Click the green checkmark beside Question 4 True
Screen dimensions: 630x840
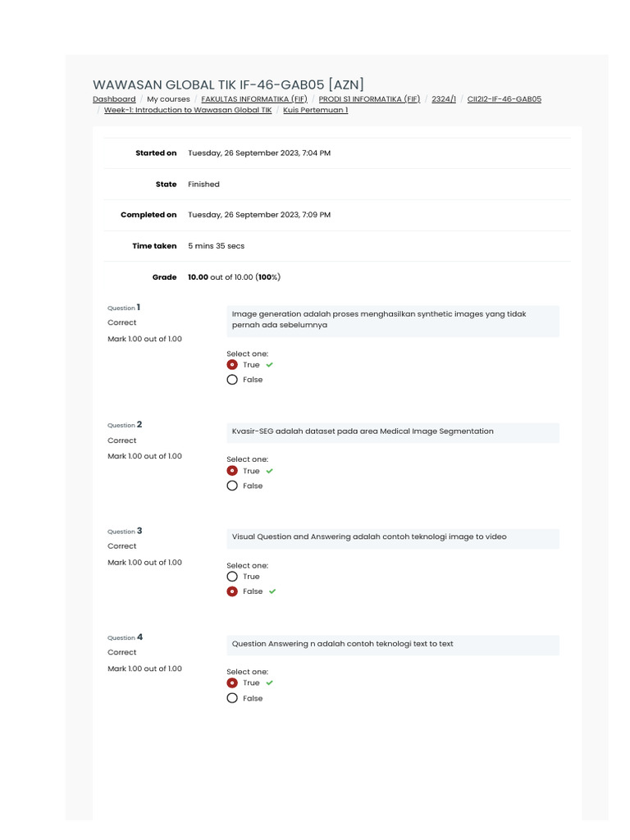(x=270, y=682)
